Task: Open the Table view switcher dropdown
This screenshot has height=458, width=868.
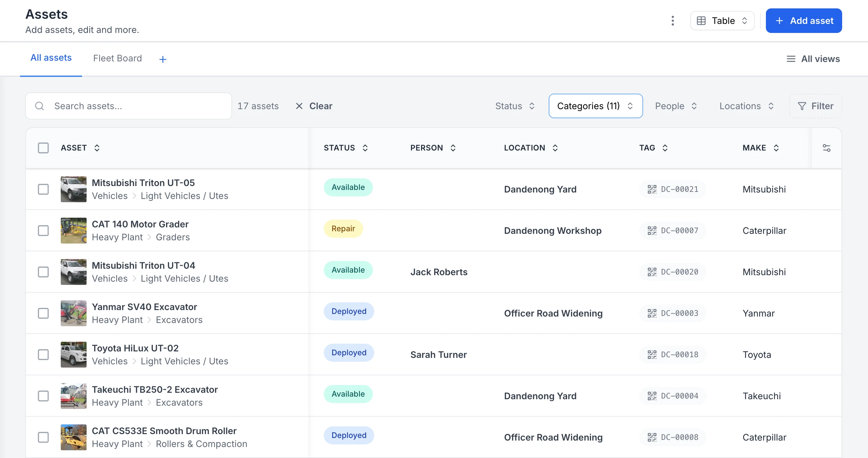Action: 723,21
